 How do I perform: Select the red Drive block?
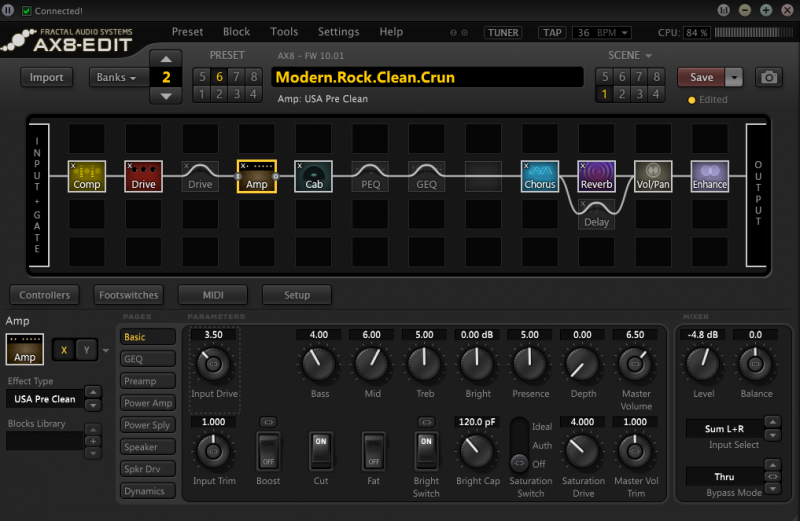[143, 175]
